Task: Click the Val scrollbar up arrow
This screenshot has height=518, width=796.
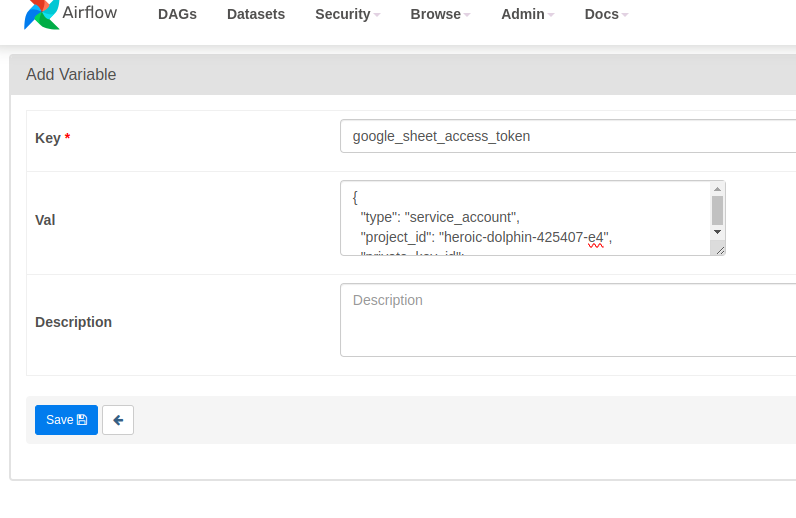Action: click(x=717, y=189)
